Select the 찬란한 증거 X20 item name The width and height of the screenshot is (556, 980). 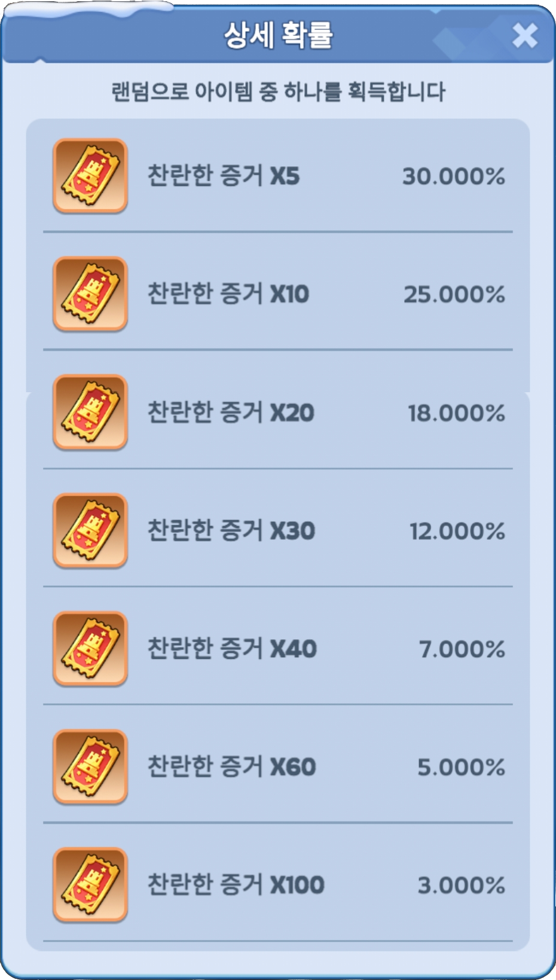[x=230, y=412]
